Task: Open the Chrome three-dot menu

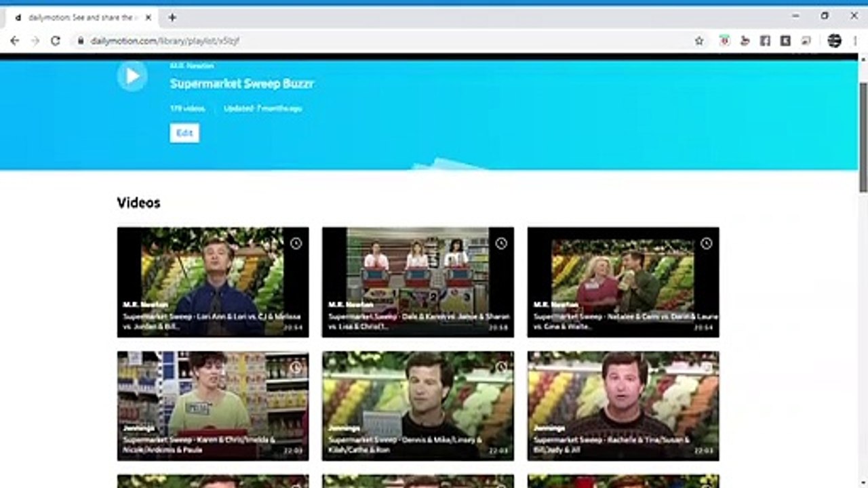Action: 854,41
